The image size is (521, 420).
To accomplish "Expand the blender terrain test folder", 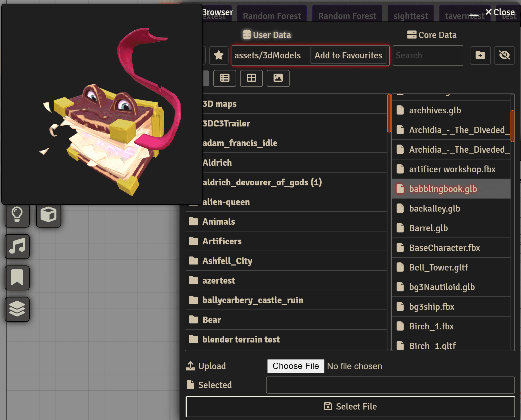I will 241,339.
